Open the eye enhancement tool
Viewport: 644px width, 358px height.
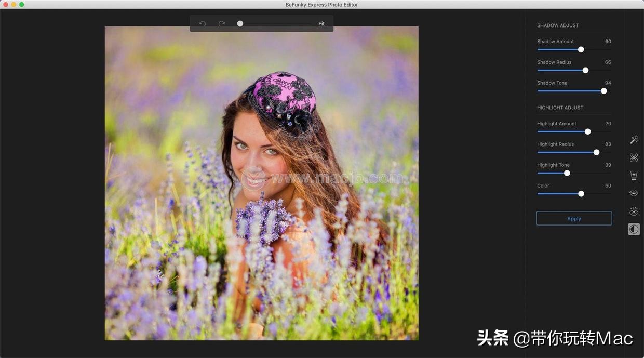tap(634, 211)
